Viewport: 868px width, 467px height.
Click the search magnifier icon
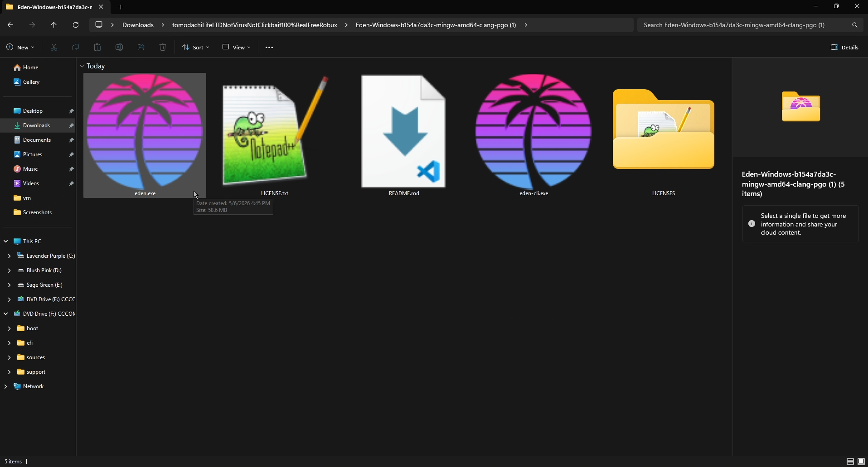pos(855,25)
